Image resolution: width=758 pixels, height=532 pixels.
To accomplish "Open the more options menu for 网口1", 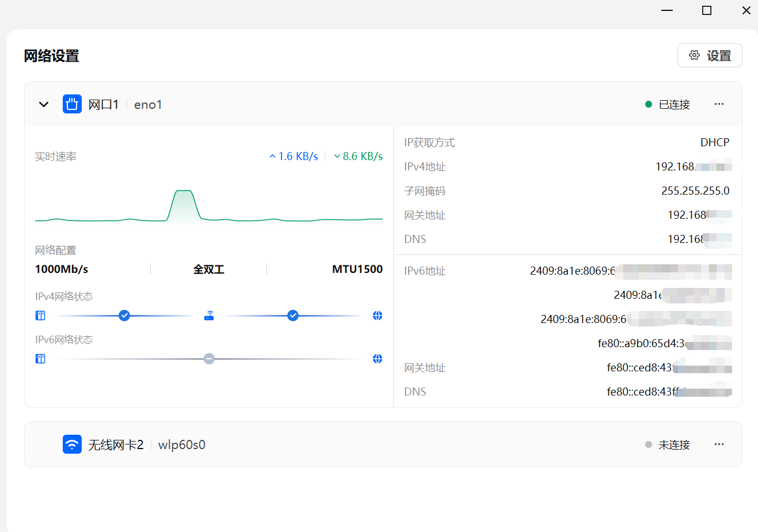I will (x=719, y=104).
